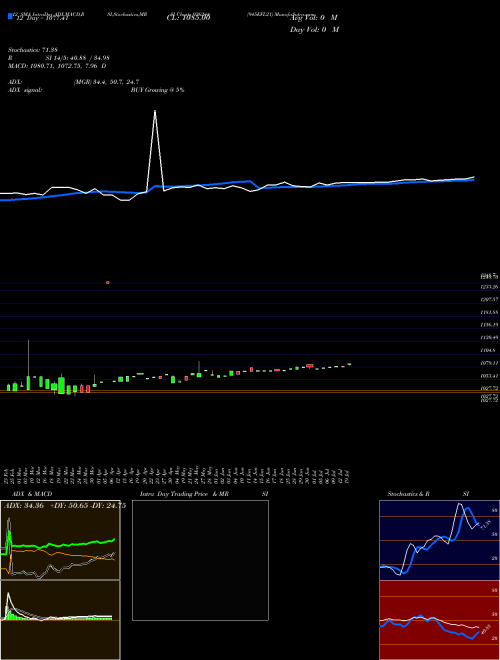Click the empty Intra Day Trading Price chart box
This screenshot has width=500, height=660.
point(200,560)
